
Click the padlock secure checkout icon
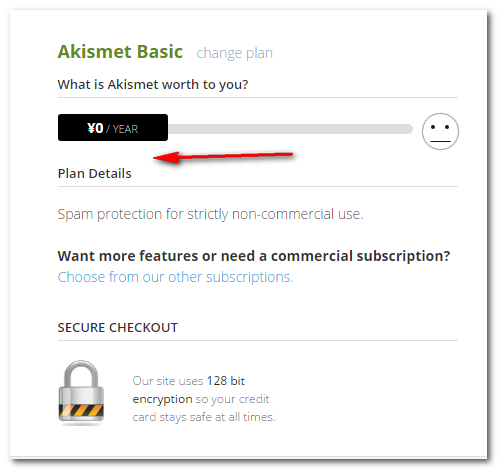(81, 392)
